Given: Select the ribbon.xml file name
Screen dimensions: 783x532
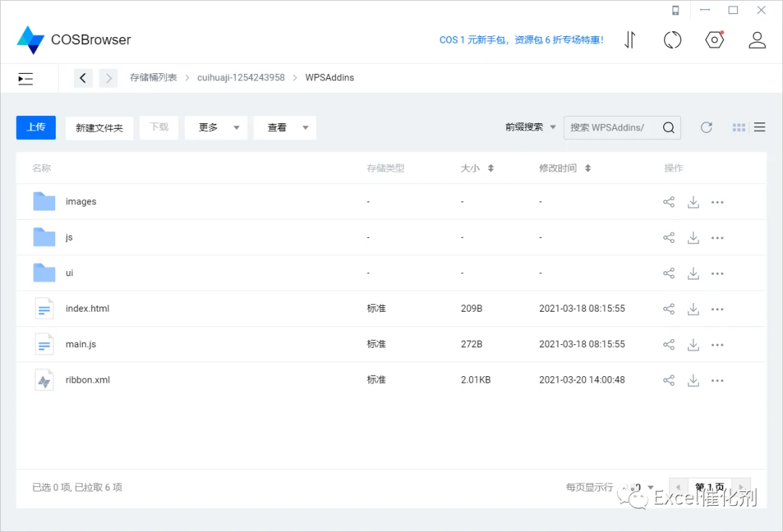Looking at the screenshot, I should (88, 380).
